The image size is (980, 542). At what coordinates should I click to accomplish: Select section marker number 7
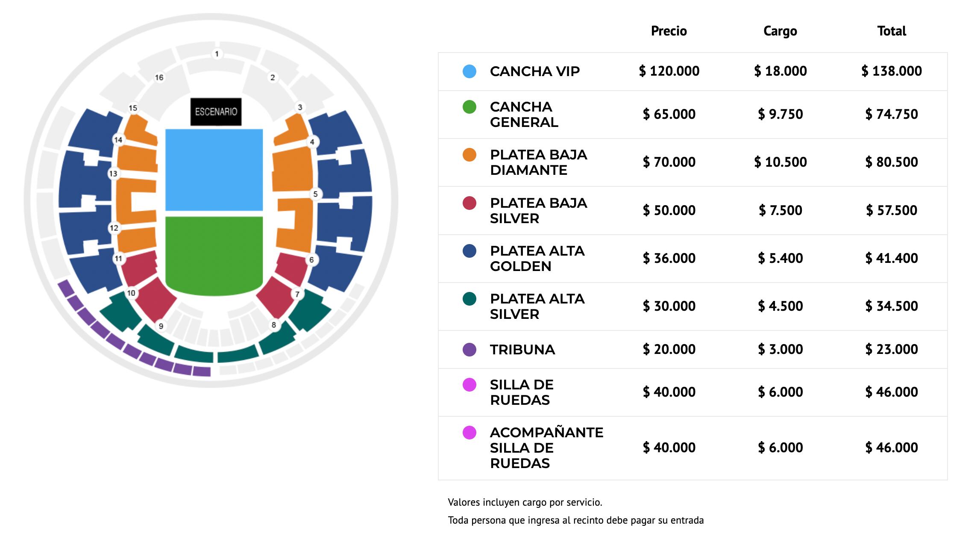[297, 294]
